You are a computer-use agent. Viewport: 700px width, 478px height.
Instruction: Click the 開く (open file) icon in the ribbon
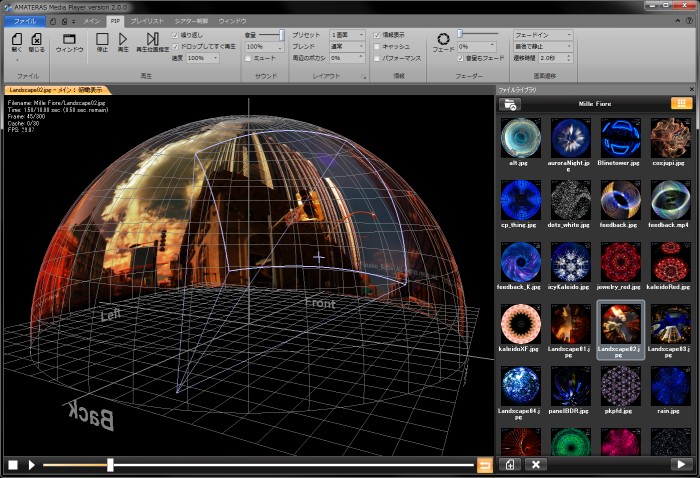[17, 39]
